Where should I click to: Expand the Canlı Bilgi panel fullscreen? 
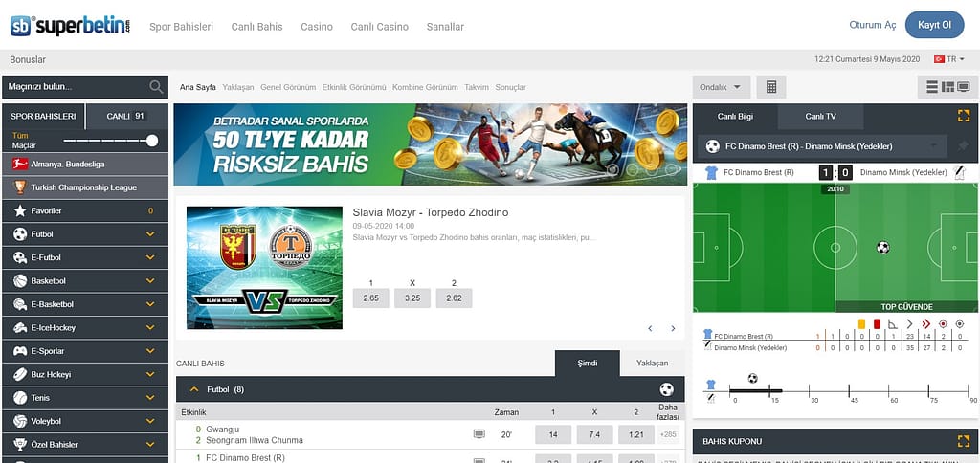tap(963, 116)
